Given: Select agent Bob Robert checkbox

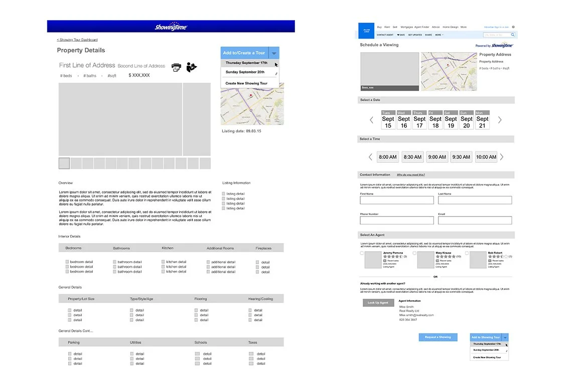Looking at the screenshot, I should coord(467,253).
